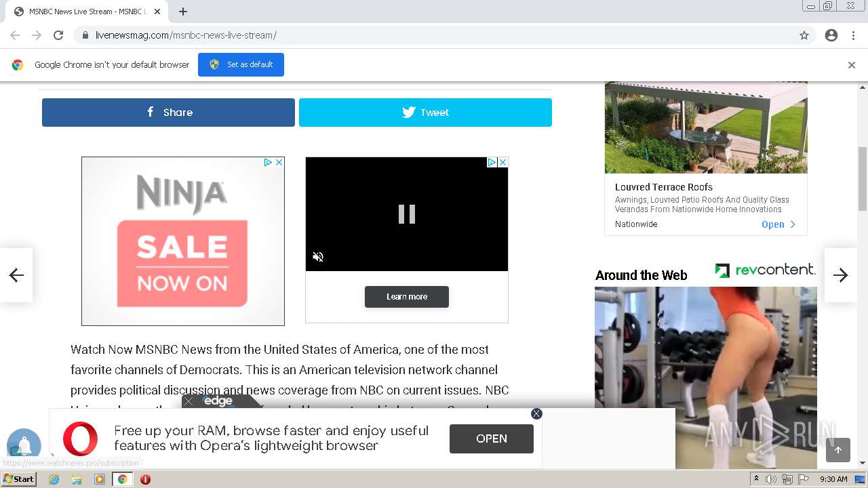View site info via the padlock icon
This screenshot has height=488, width=868.
coord(85,35)
